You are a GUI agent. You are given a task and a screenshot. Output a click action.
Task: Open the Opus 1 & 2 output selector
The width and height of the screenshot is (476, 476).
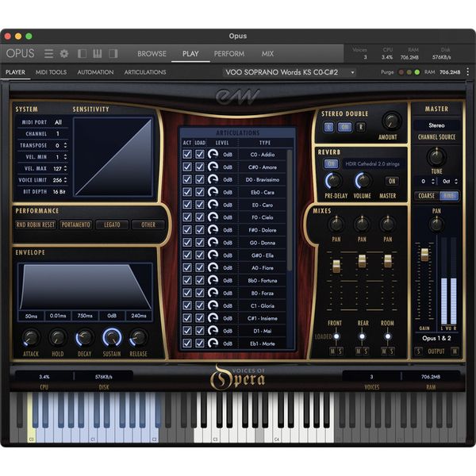(436, 338)
